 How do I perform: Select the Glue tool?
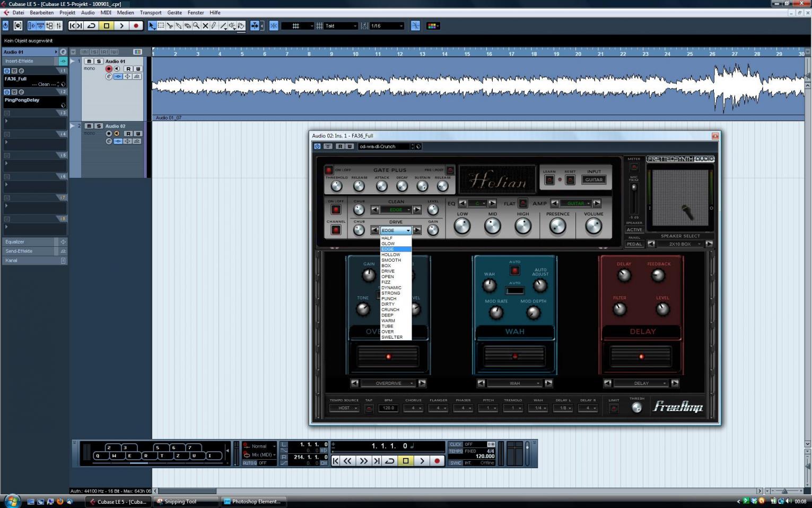coord(179,25)
